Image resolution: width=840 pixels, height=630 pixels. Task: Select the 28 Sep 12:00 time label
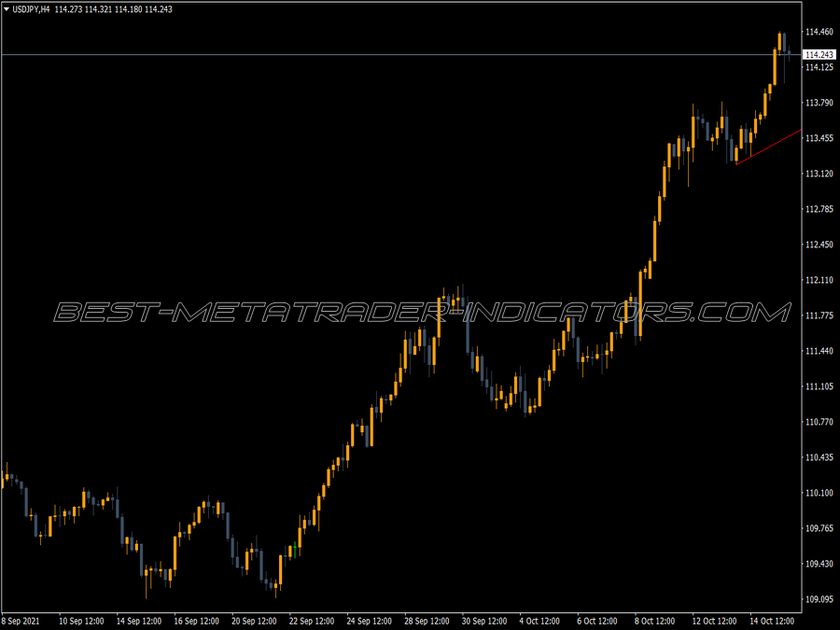[427, 621]
